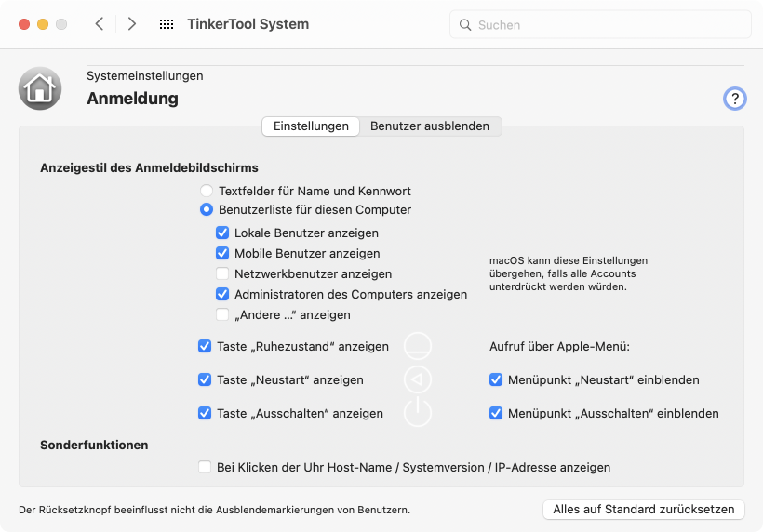Click the Rücksetzknopf footnote text

[215, 510]
